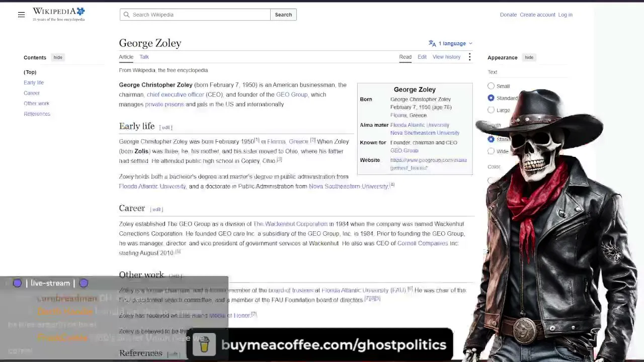Focus the Search Wikipedia input field
The image size is (644, 362).
(195, 15)
